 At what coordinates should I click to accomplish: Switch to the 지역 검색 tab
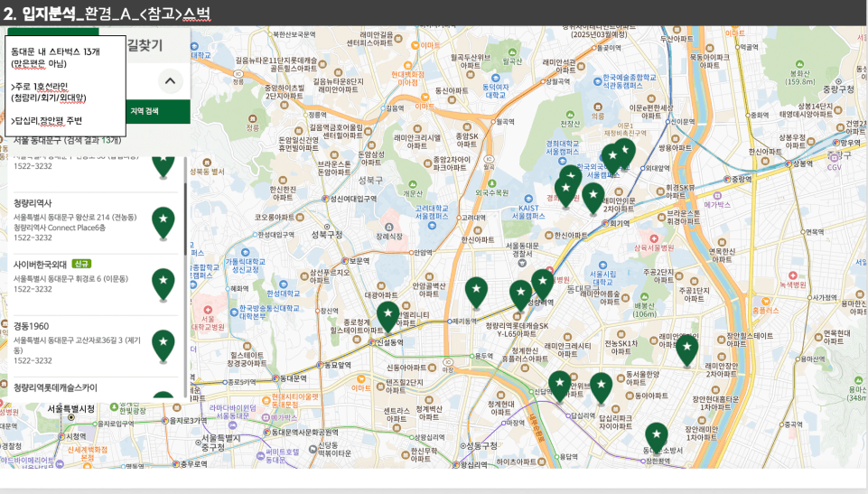click(x=145, y=111)
